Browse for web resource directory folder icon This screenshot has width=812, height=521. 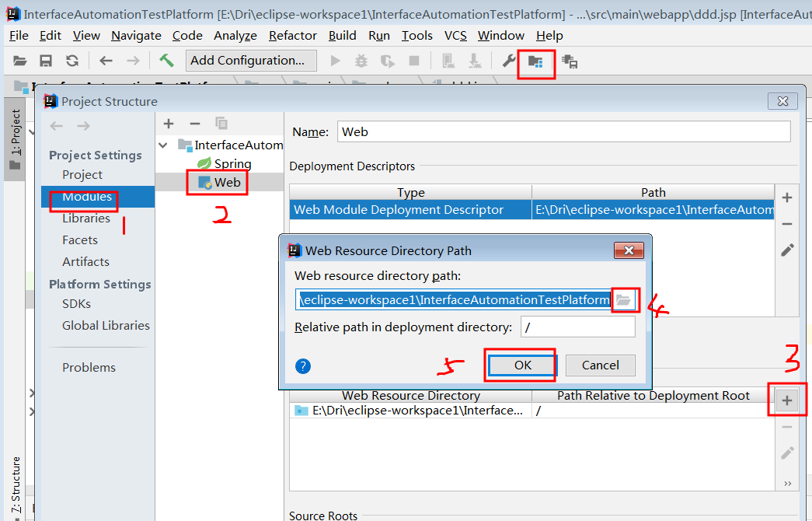pyautogui.click(x=623, y=299)
